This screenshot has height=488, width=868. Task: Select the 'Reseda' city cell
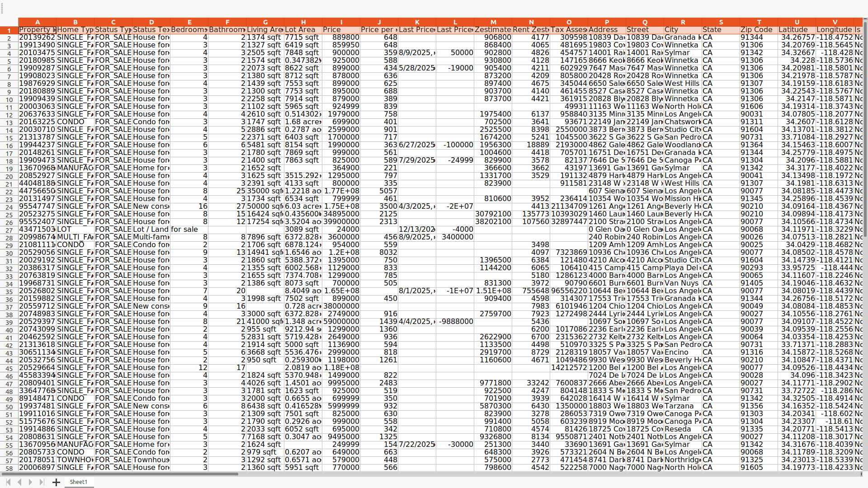[x=683, y=429]
